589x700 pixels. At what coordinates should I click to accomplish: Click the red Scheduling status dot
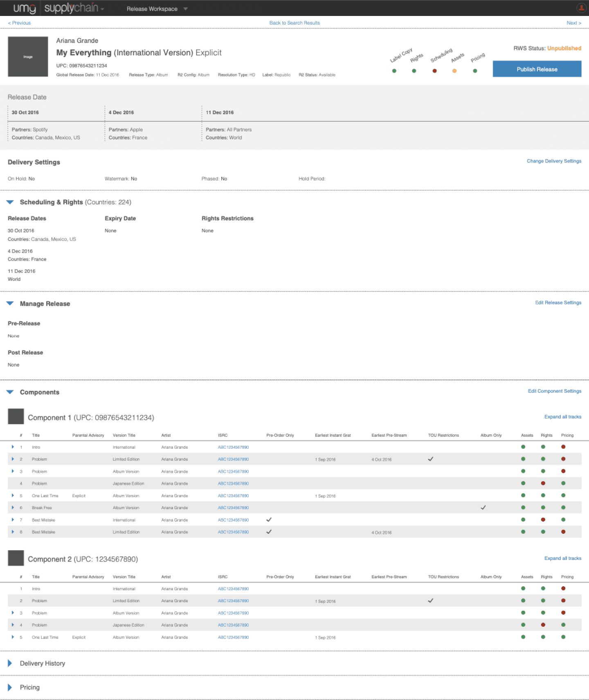(434, 71)
